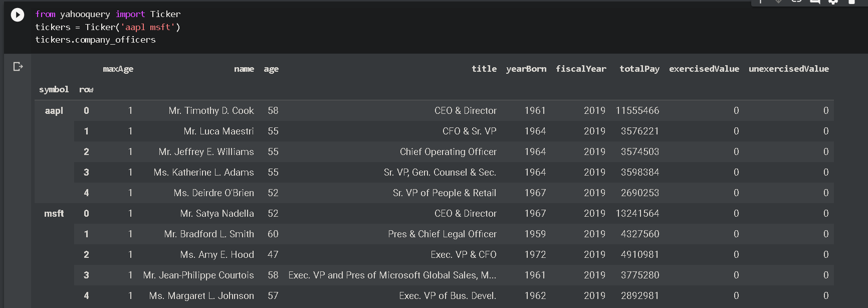Click the Sr. VP, Gen. Counsel & Sec. title

[x=440, y=172]
